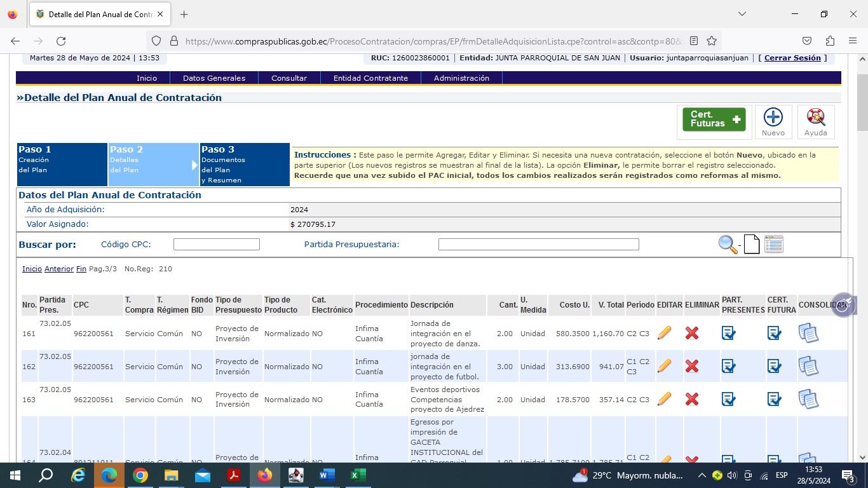The height and width of the screenshot is (488, 868).
Task: Open the Datos Generales menu
Action: coord(214,78)
